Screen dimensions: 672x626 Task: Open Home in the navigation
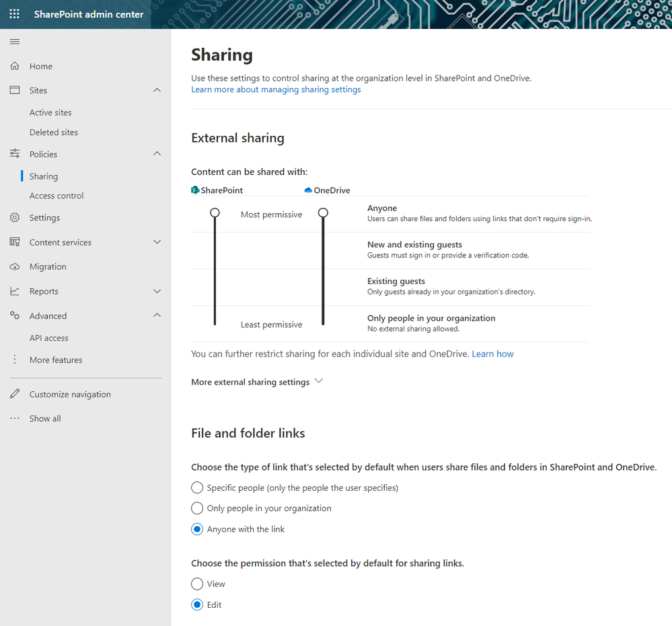(41, 67)
